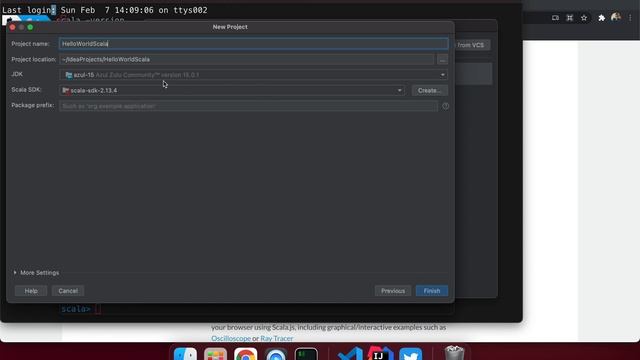Open the JDK azul-15 dropdown

click(x=253, y=75)
